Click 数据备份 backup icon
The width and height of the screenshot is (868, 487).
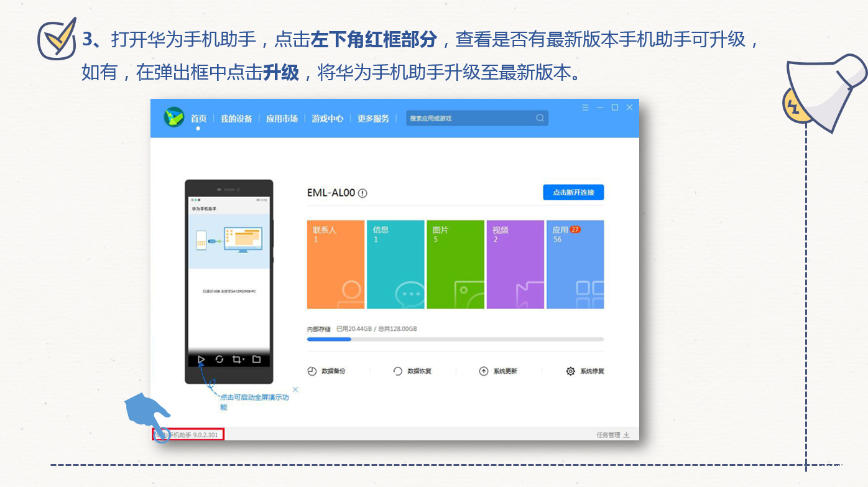(312, 371)
